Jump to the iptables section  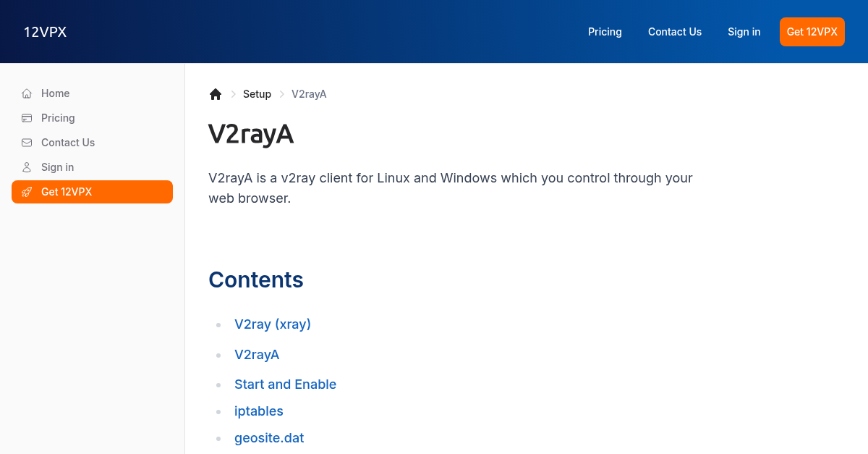(259, 411)
